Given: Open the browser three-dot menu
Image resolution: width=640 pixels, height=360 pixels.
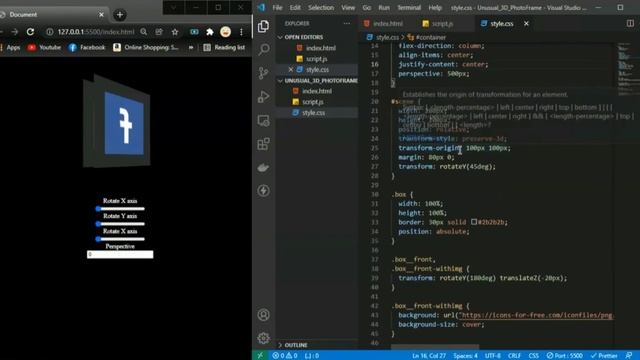Looking at the screenshot, I should click(241, 32).
